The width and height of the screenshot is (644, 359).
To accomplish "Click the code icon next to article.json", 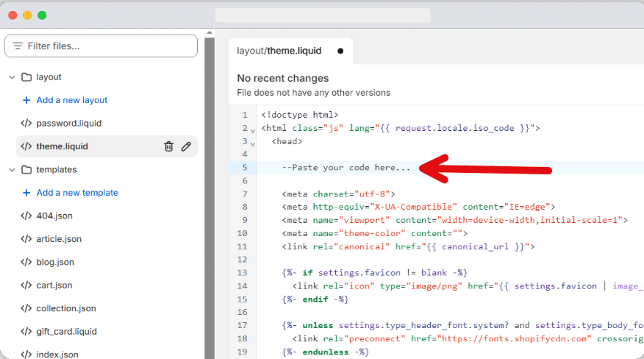I will click(x=26, y=239).
